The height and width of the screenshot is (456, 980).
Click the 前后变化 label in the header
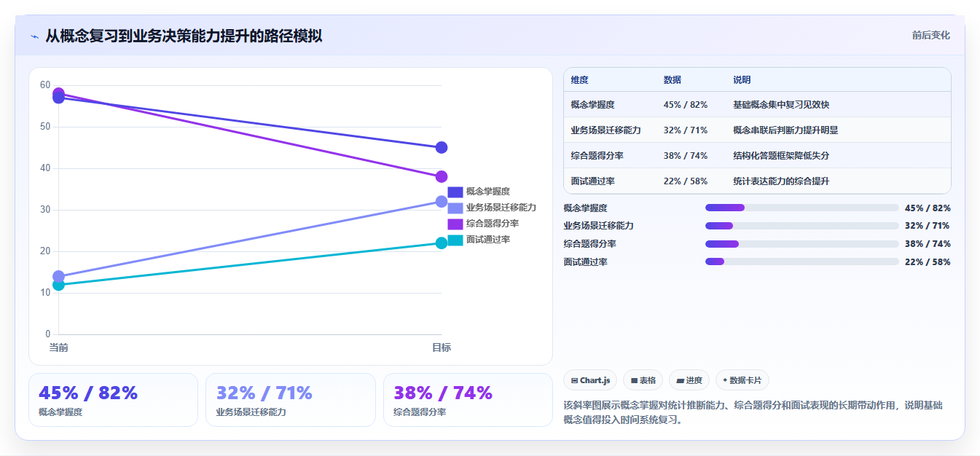pyautogui.click(x=930, y=35)
